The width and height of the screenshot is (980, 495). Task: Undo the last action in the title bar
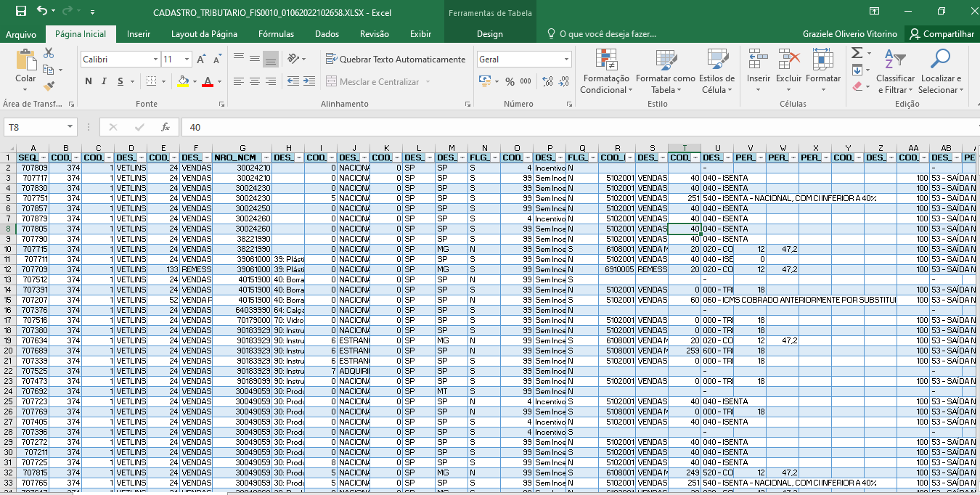pyautogui.click(x=42, y=12)
